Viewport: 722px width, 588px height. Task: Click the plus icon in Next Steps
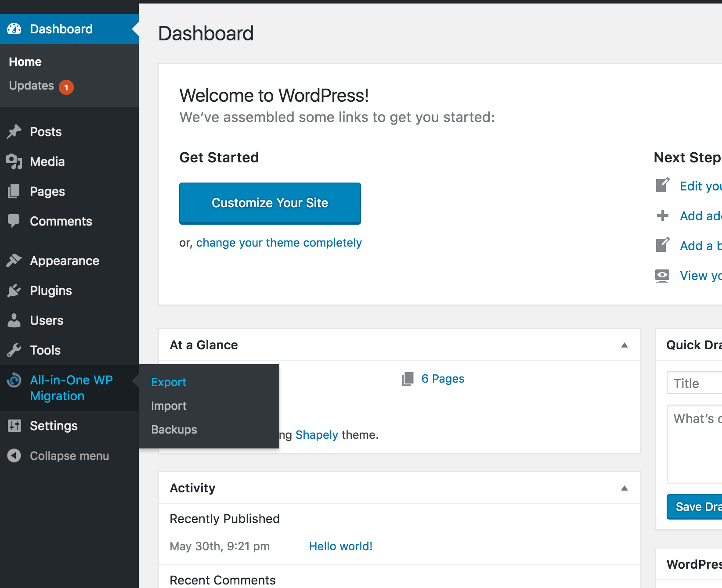point(662,215)
